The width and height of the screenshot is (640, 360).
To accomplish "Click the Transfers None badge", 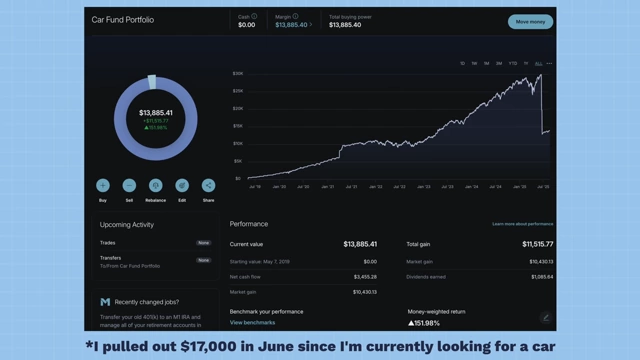I will (x=203, y=260).
